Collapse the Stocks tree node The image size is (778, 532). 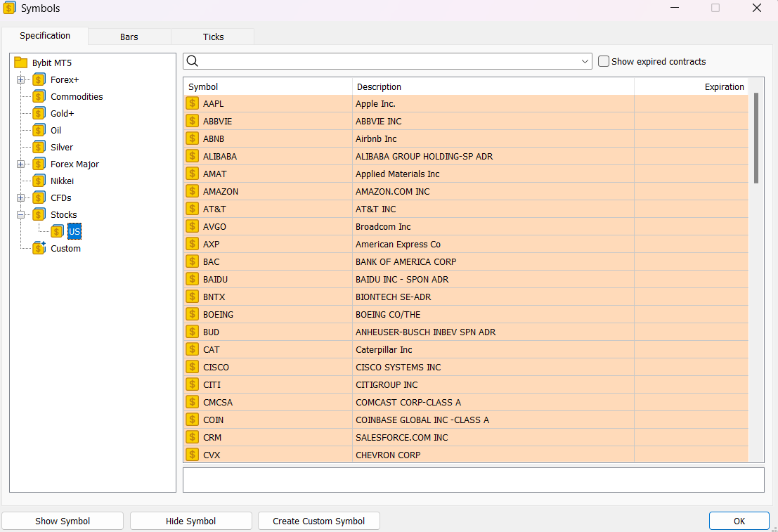click(20, 214)
